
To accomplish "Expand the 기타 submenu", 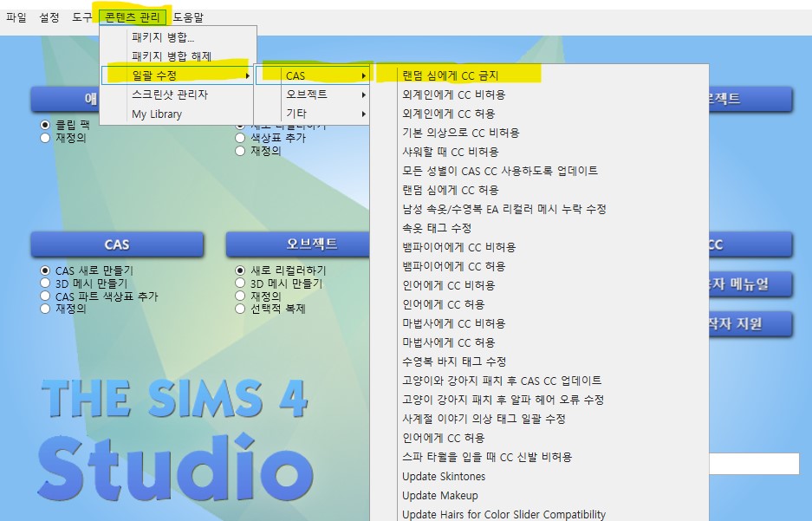I will click(x=314, y=114).
